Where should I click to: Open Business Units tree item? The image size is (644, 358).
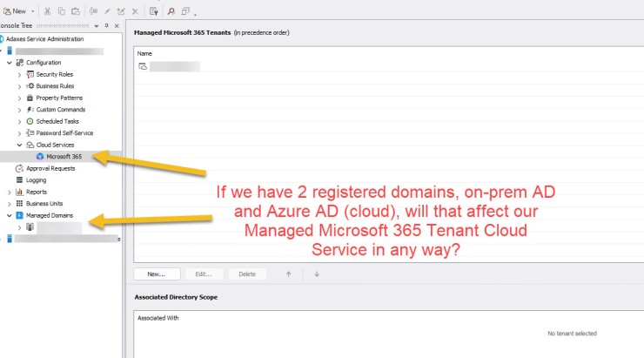point(44,204)
